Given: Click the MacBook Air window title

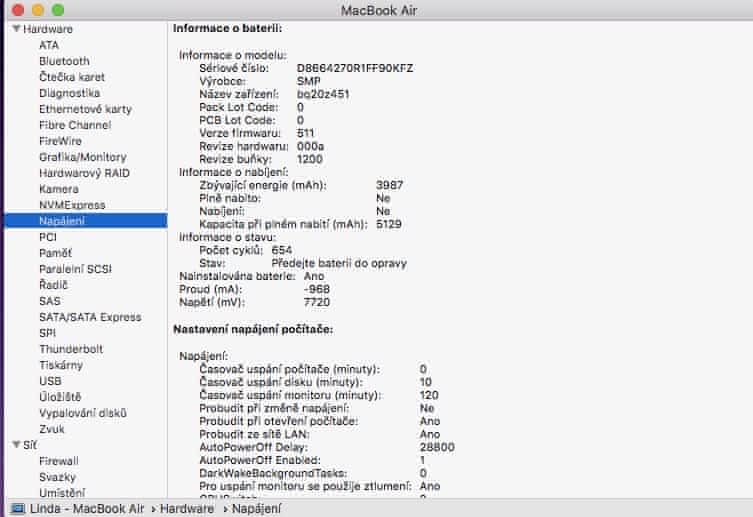Looking at the screenshot, I should point(379,11).
